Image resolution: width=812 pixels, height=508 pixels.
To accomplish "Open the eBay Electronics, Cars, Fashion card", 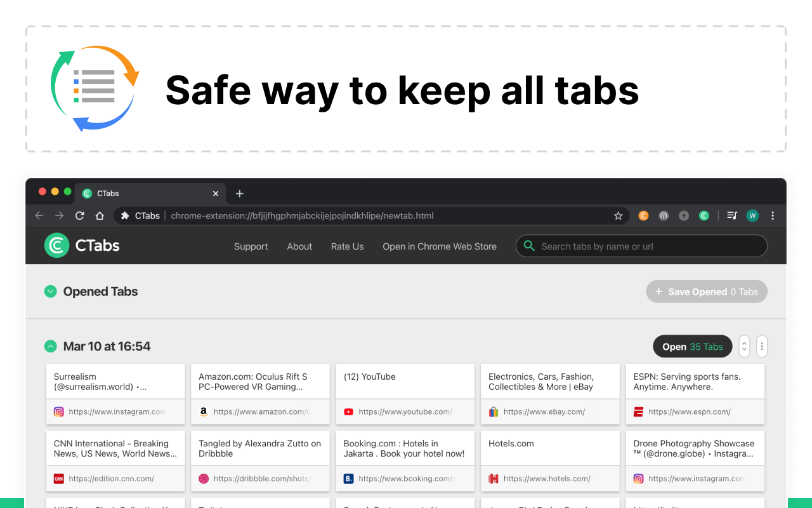I will (550, 394).
